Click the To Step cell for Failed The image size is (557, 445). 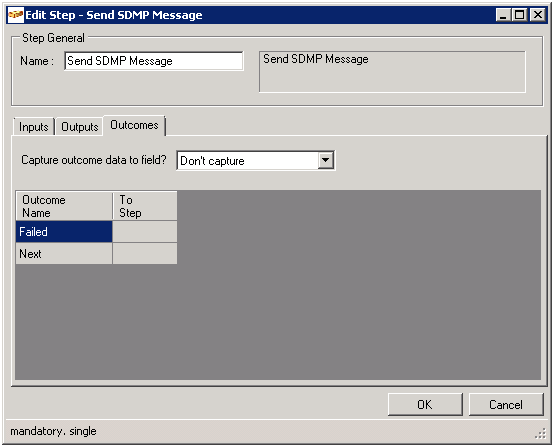145,232
